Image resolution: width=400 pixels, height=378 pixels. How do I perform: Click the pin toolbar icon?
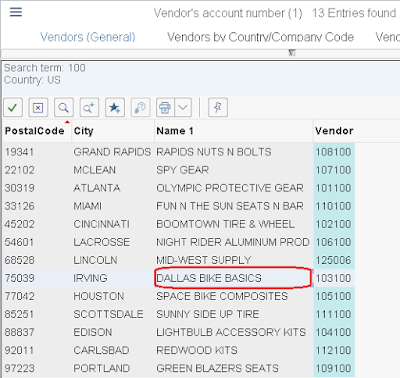(x=218, y=107)
